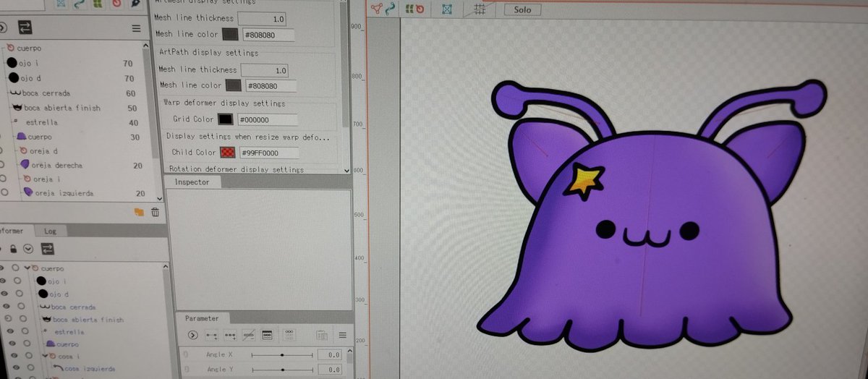Click the create warp deformer icon
Image resolution: width=868 pixels, height=379 pixels.
click(x=410, y=9)
